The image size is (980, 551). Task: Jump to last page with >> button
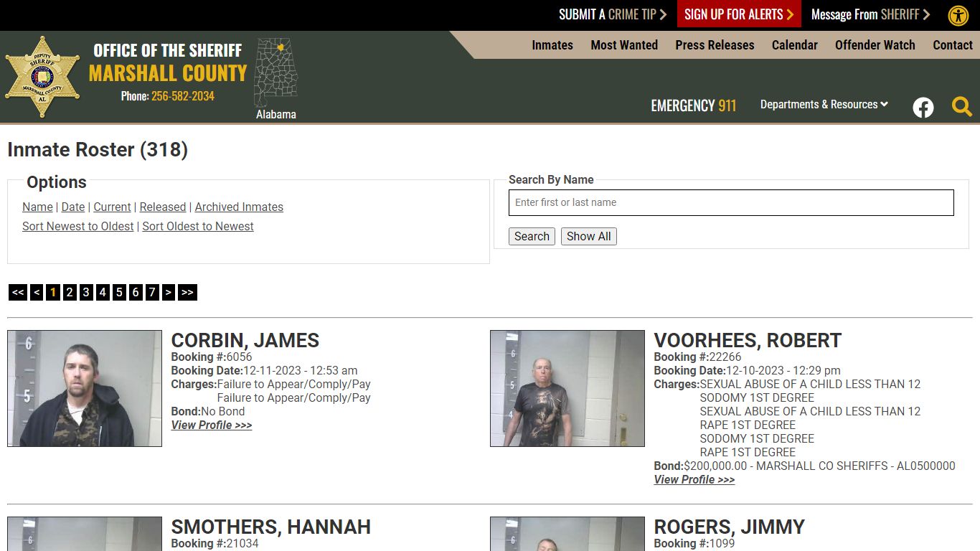(187, 292)
